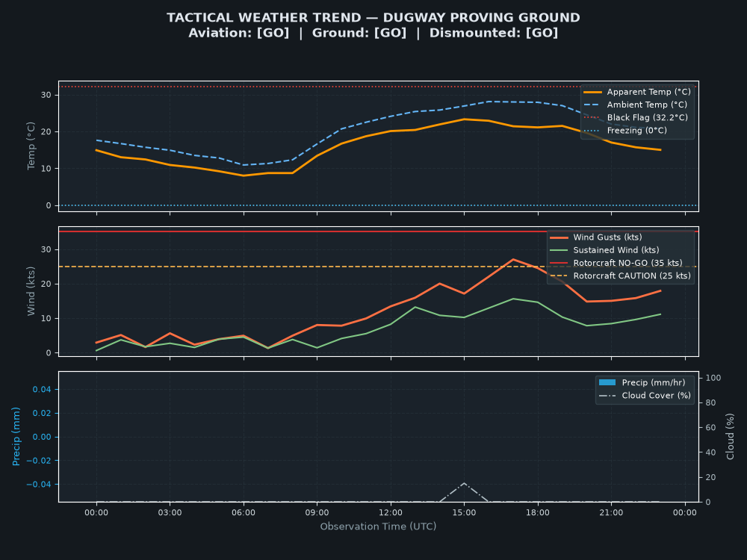Click the blue Precip legend color patch
This screenshot has width=747, height=560.
point(607,382)
